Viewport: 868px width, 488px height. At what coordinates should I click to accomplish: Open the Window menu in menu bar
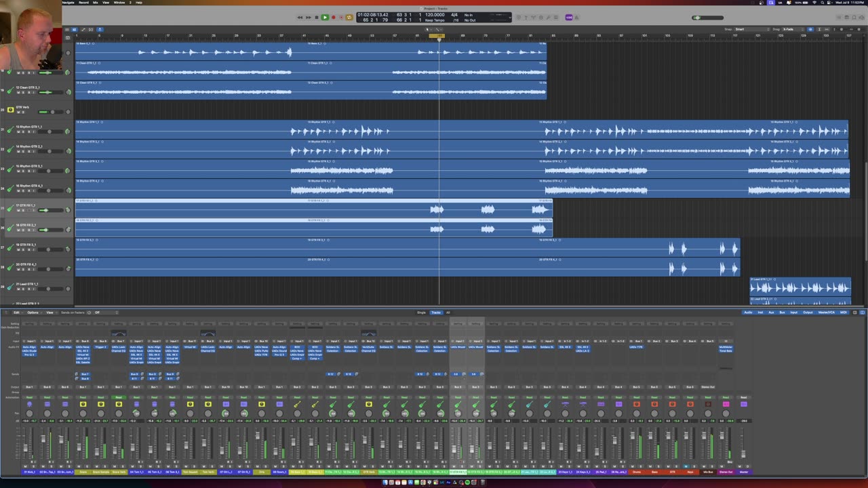point(119,3)
